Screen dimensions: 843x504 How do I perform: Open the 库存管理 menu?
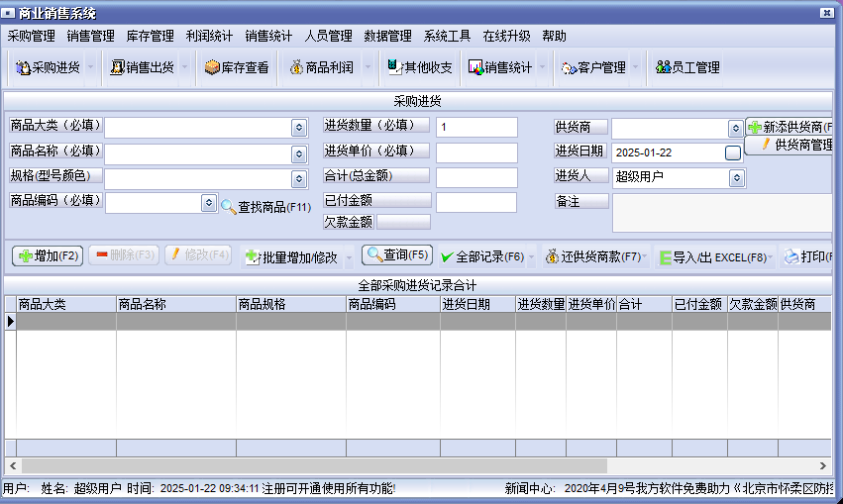point(150,36)
